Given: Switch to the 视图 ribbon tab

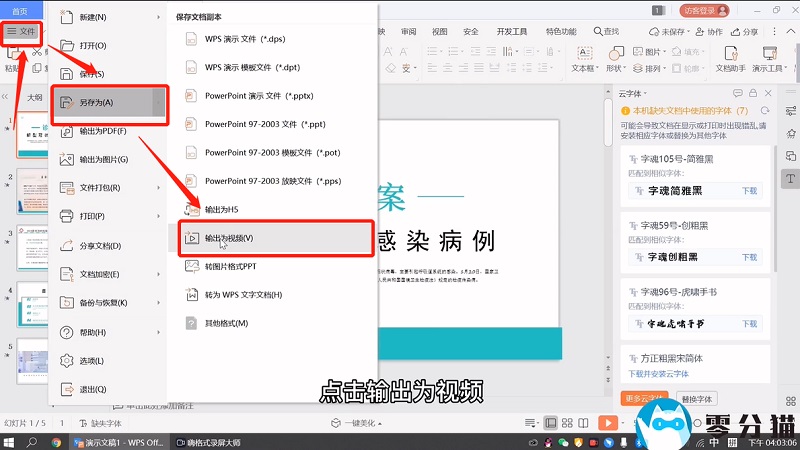Looking at the screenshot, I should (439, 32).
